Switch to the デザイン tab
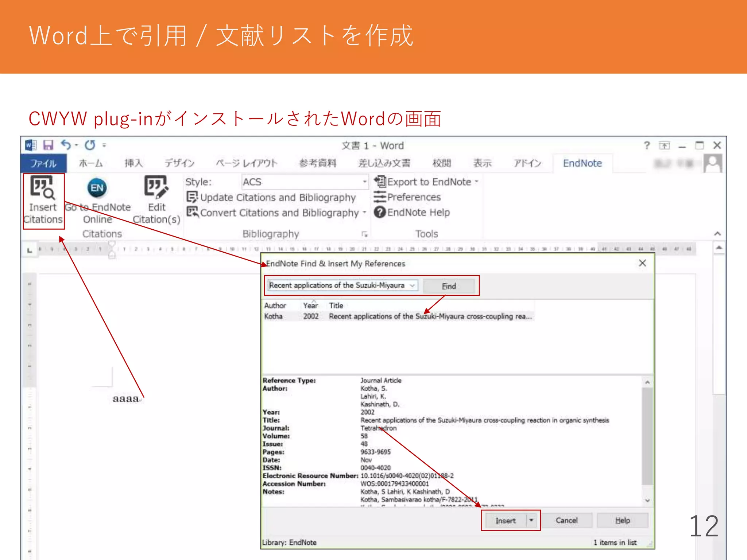Screen dimensions: 747x560 click(179, 163)
